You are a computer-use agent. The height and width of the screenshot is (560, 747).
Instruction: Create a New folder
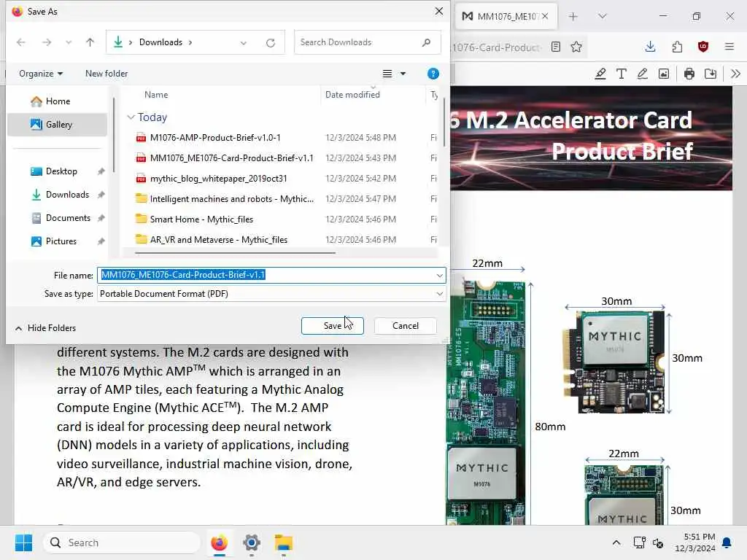[x=107, y=74]
